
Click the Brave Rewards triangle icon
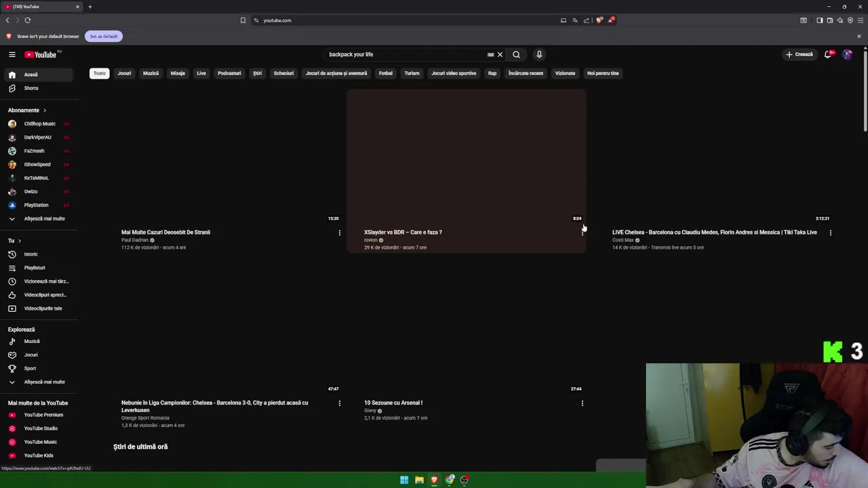tap(610, 20)
